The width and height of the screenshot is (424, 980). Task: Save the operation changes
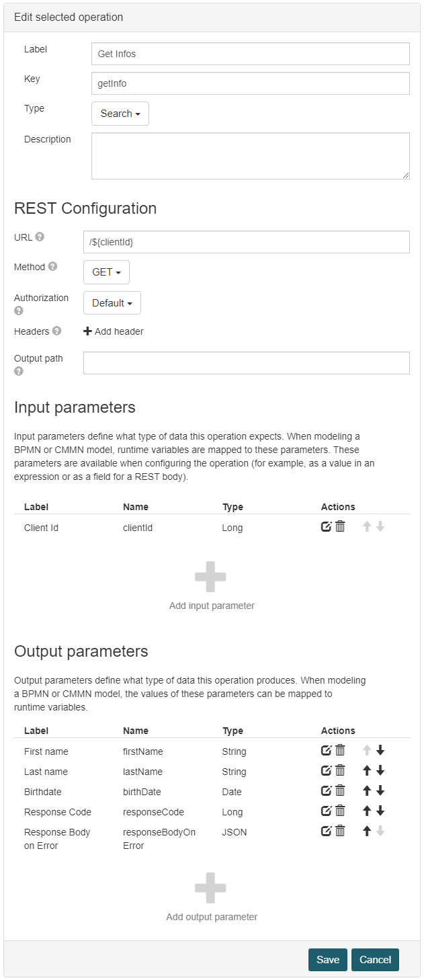pos(328,959)
